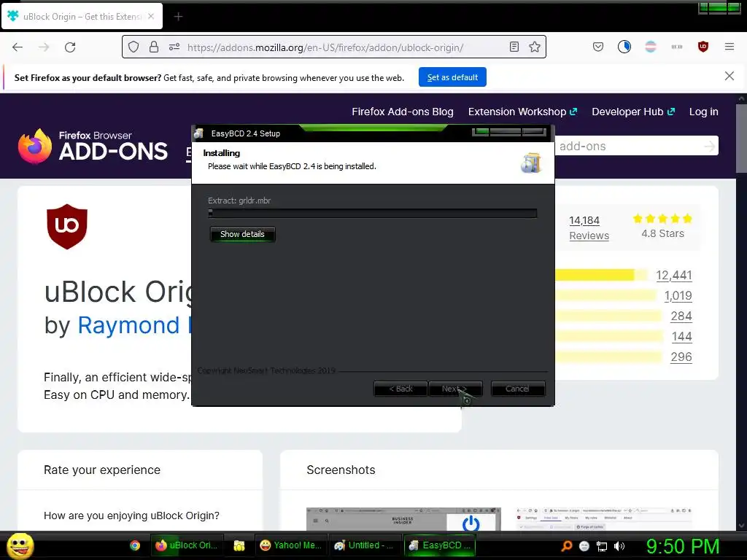Screen dimensions: 747x560
Task: Open Developer Hub link
Action: click(x=633, y=112)
